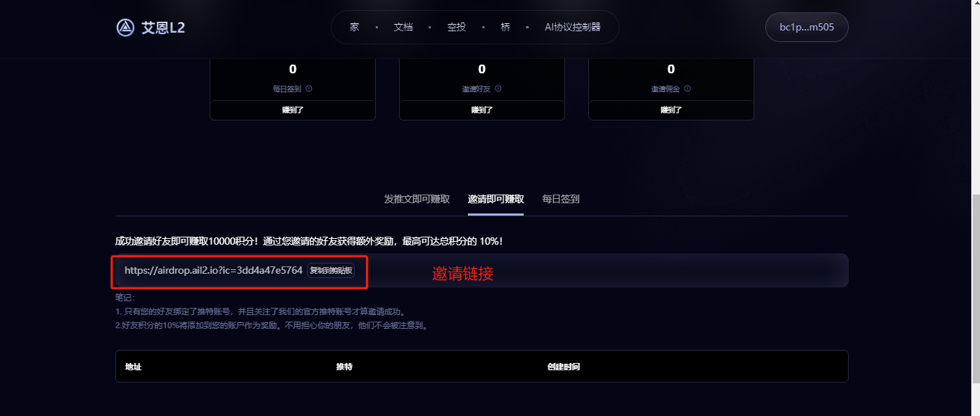Screen dimensions: 980x416
Task: Click the 复制到剪贴板 copy button
Action: (331, 270)
